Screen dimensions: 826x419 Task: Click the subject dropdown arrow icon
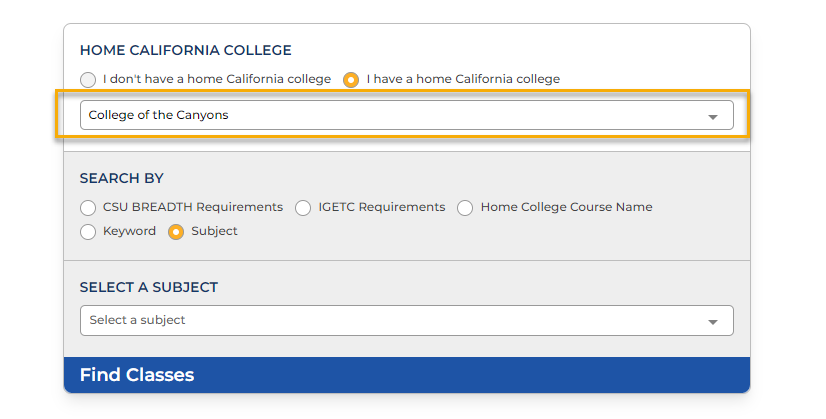click(x=713, y=322)
